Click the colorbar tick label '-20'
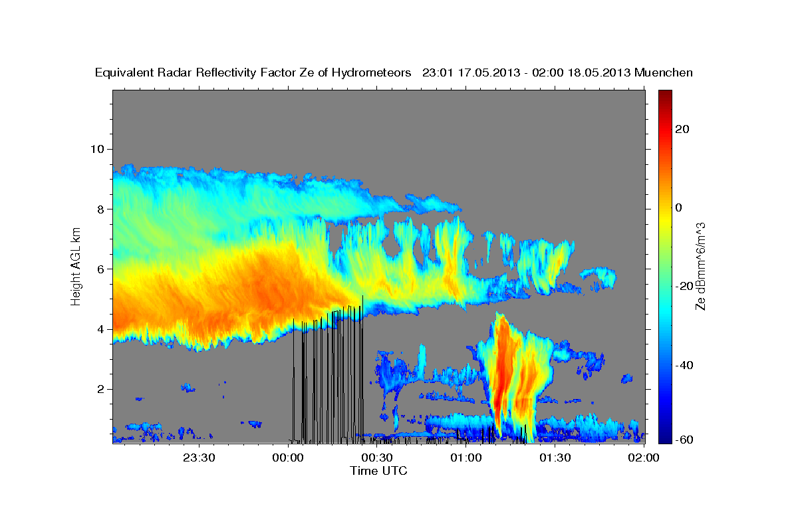This screenshot has width=798, height=532. tap(683, 286)
